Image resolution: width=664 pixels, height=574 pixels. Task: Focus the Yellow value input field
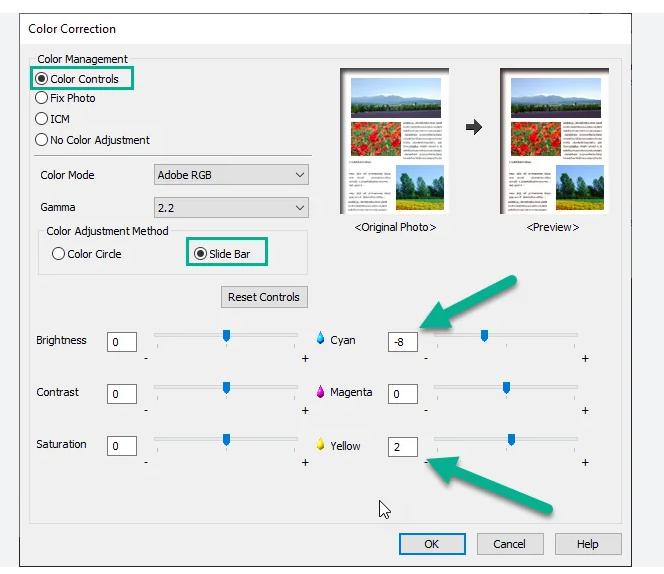pyautogui.click(x=402, y=446)
